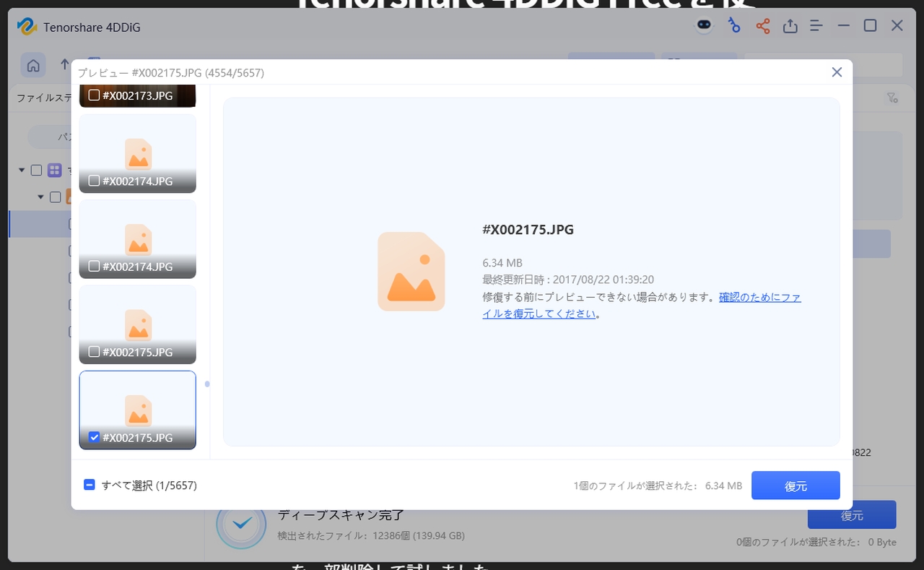Tick the top-level tree node checkbox
This screenshot has width=924, height=570.
(x=36, y=170)
